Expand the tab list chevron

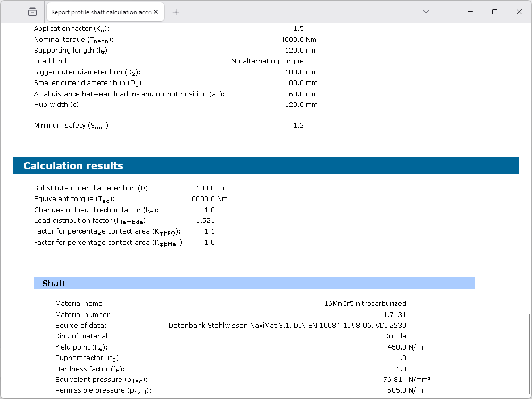(x=426, y=12)
